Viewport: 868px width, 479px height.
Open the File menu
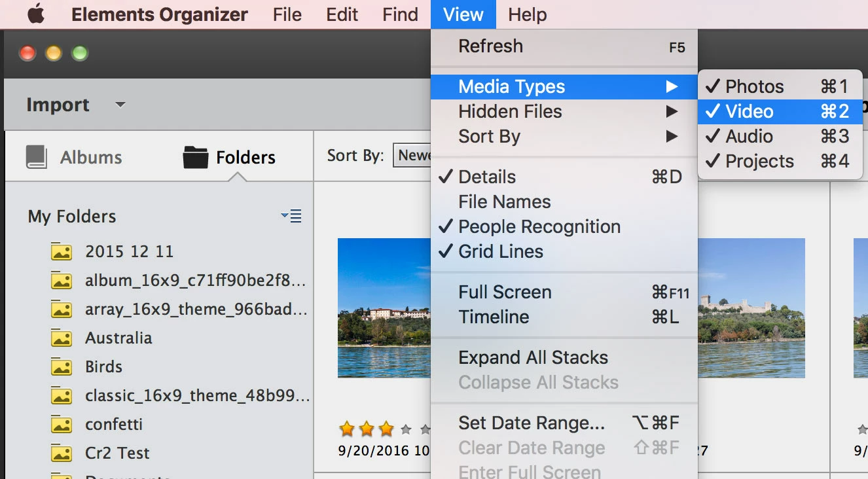coord(287,14)
